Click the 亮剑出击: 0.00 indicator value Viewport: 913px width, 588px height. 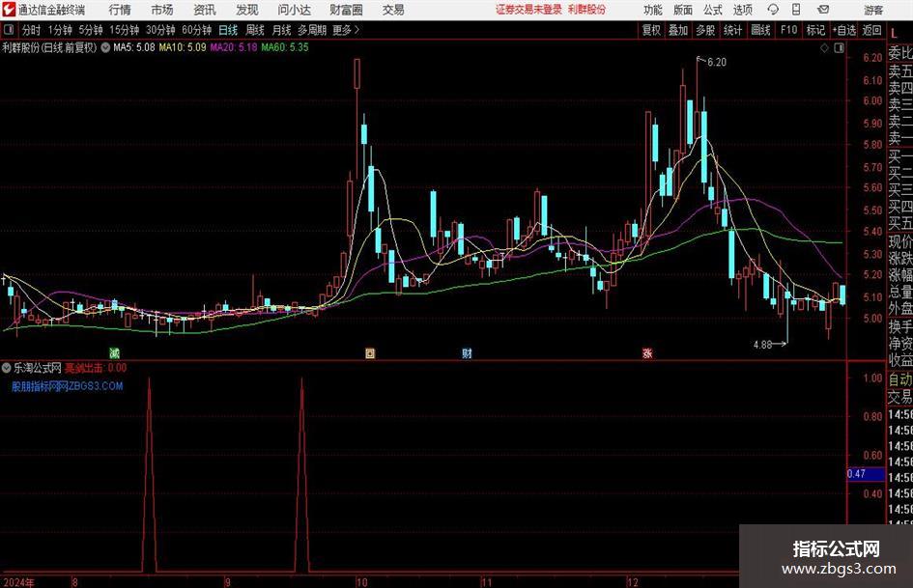(96, 368)
